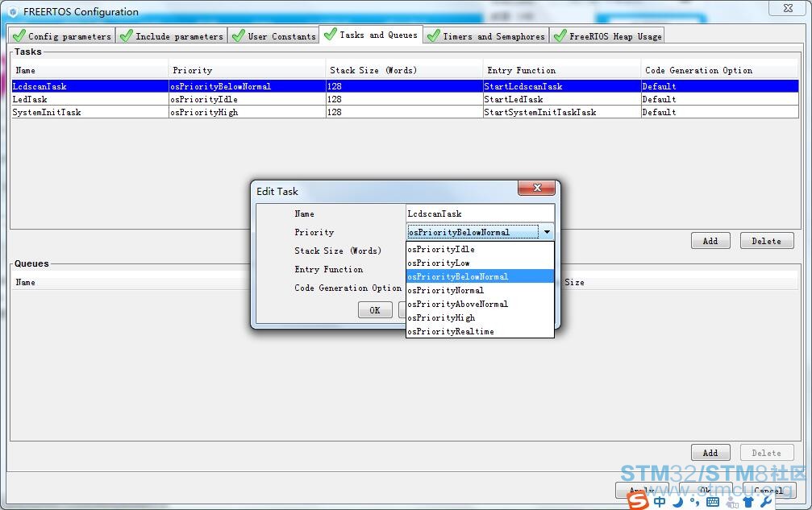812x510 pixels.
Task: Delete the selected task with Tasks Delete button
Action: [766, 241]
